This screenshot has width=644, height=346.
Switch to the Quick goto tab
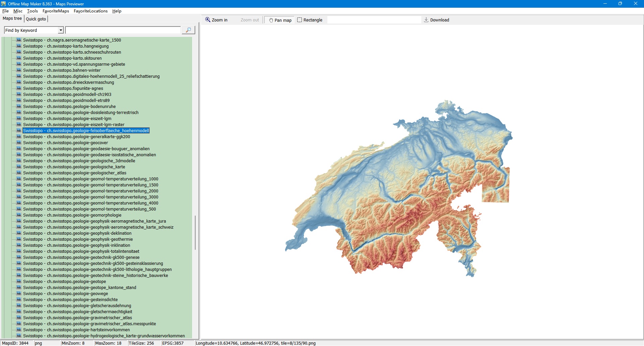[36, 19]
